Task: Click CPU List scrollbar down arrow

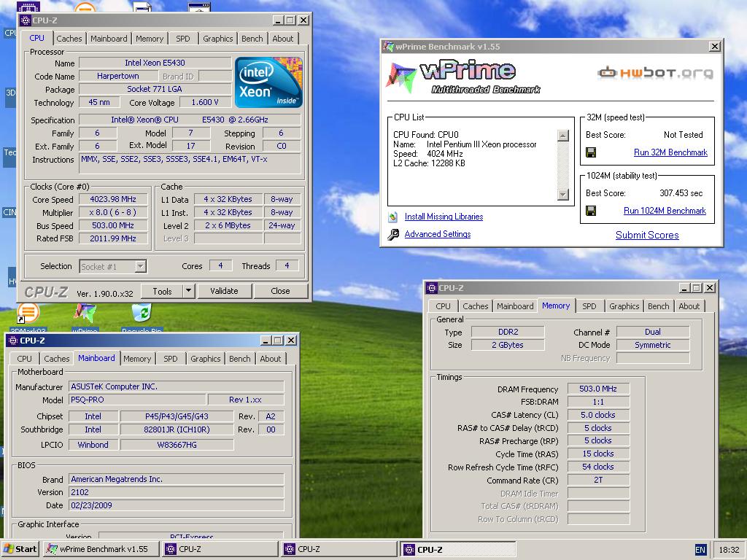Action: (x=562, y=194)
